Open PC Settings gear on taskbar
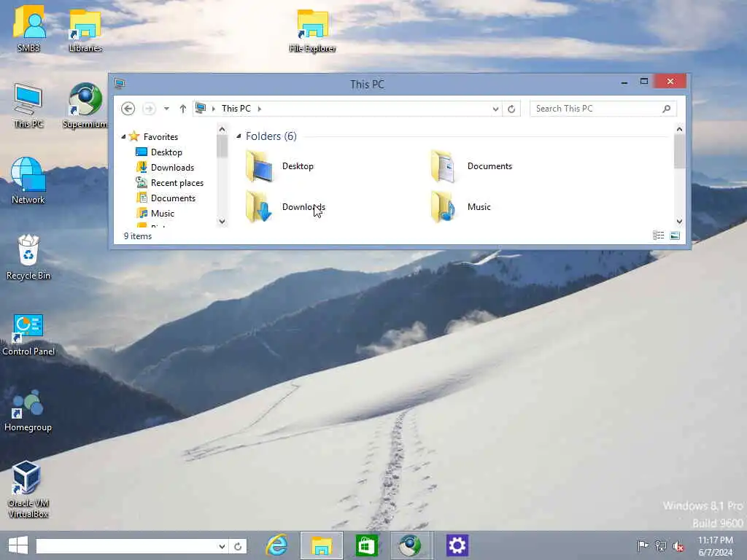The width and height of the screenshot is (747, 560). tap(457, 545)
